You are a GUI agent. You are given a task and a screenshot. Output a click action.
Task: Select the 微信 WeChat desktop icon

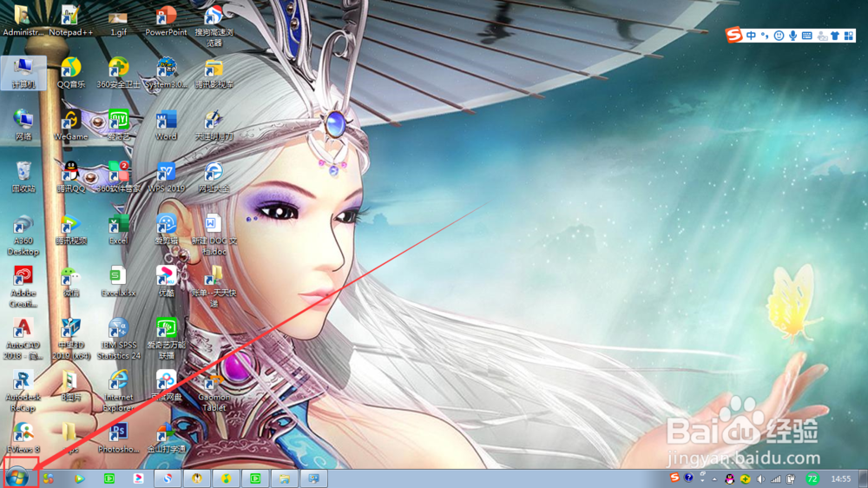(71, 281)
